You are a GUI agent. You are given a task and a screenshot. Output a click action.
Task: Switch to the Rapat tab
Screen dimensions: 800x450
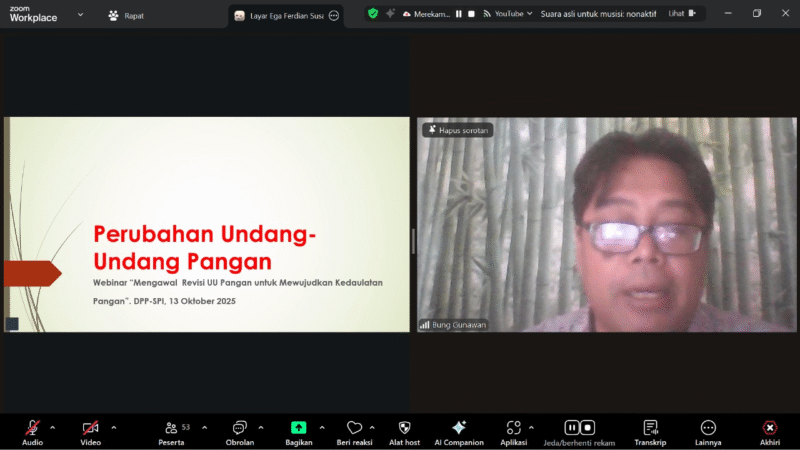pos(126,15)
